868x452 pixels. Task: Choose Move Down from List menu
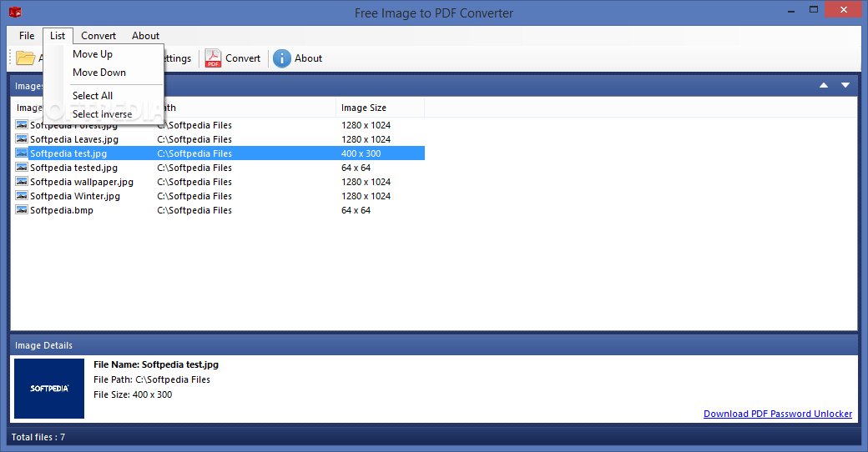point(99,73)
